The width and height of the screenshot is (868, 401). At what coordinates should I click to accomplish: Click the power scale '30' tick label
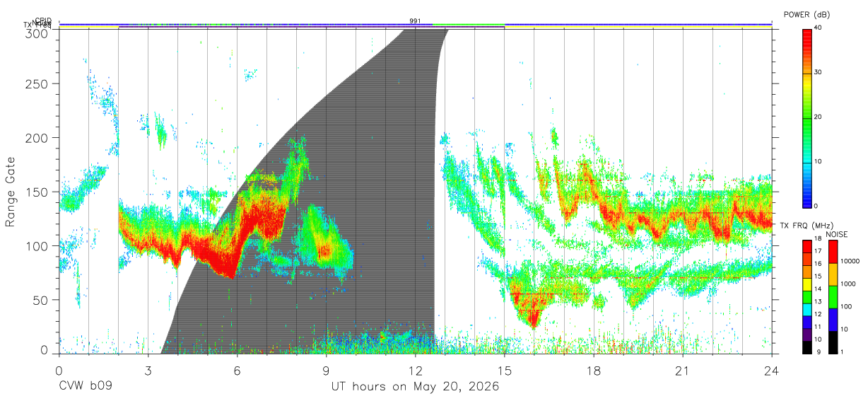pos(819,73)
